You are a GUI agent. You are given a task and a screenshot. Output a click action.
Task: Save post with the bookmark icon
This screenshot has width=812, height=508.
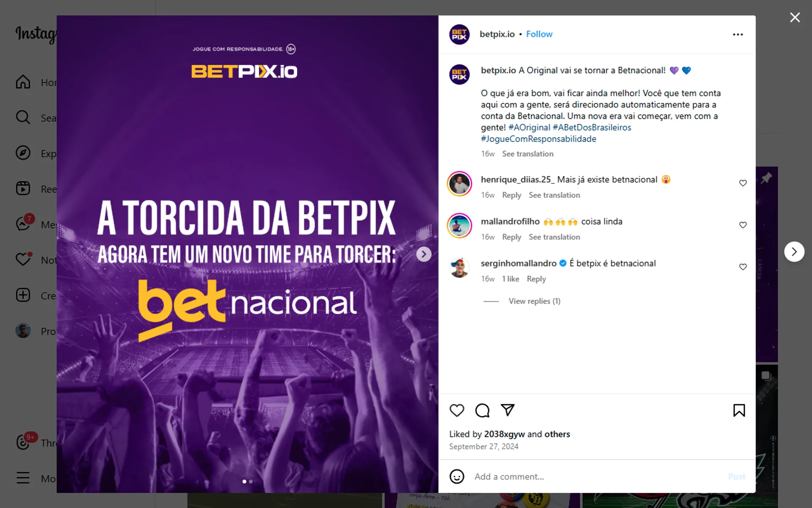pos(739,410)
